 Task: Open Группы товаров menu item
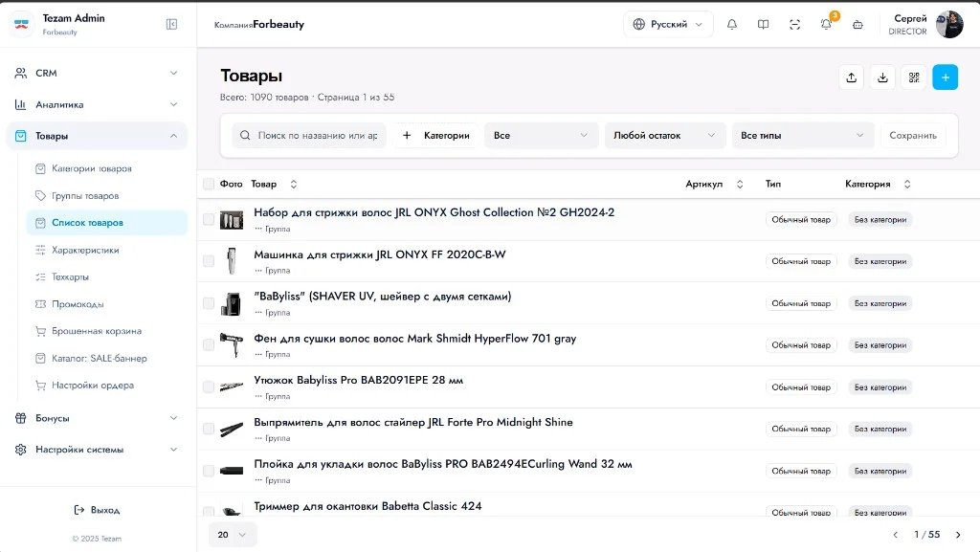(107, 195)
